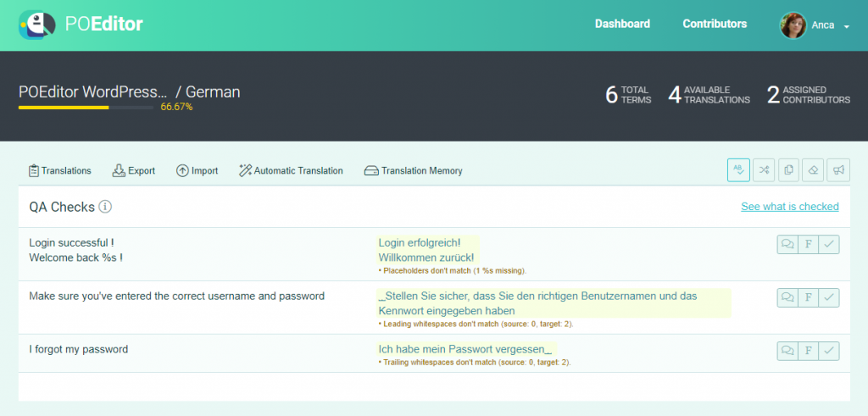868x416 pixels.
Task: Click the Leading whitespaces don't match warning
Action: coord(476,324)
